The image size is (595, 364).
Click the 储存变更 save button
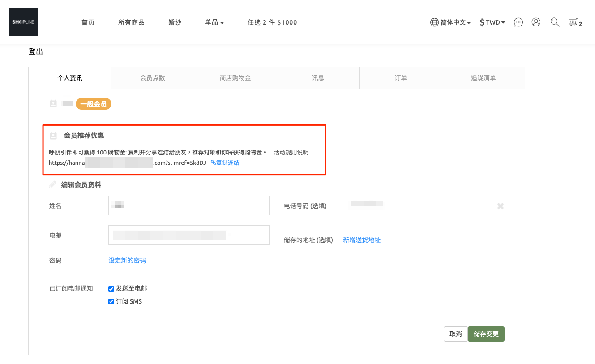click(486, 334)
